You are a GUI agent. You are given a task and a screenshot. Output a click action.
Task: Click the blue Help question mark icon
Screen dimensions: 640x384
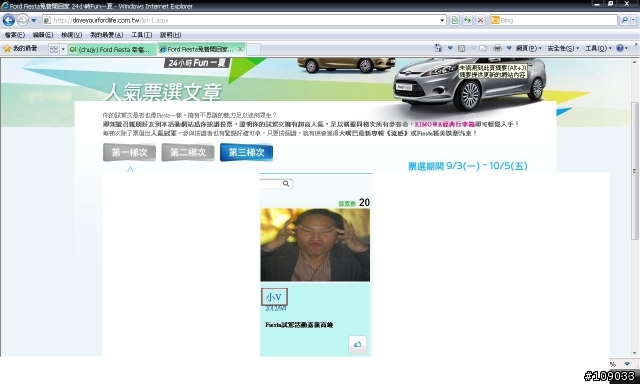620,48
